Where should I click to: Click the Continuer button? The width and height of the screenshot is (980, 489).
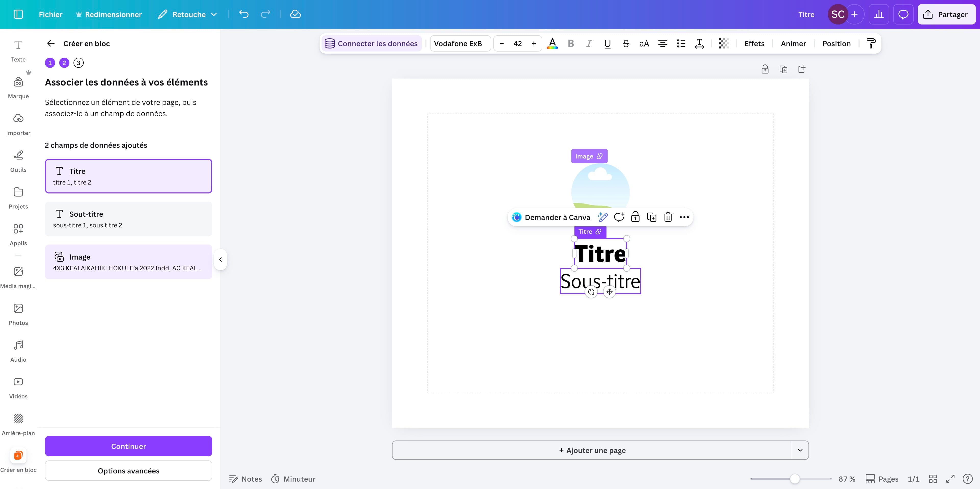coord(129,446)
